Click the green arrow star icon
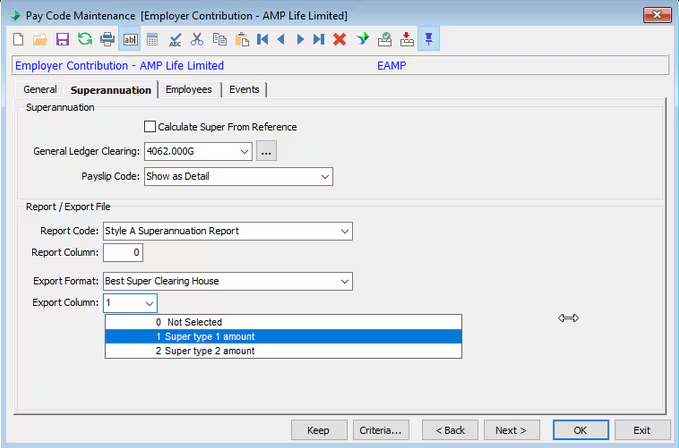The width and height of the screenshot is (679, 448). pos(362,39)
